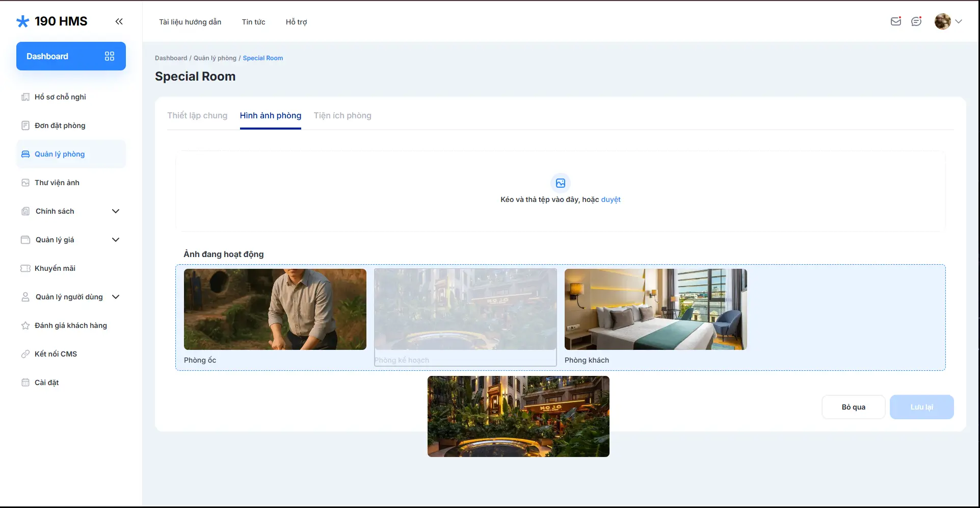The height and width of the screenshot is (508, 980).
Task: Go to Đánh giá khách hàng page
Action: click(70, 325)
